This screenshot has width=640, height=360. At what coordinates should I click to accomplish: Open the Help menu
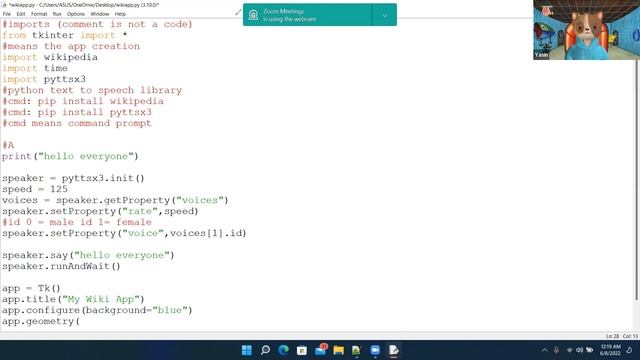[120, 14]
